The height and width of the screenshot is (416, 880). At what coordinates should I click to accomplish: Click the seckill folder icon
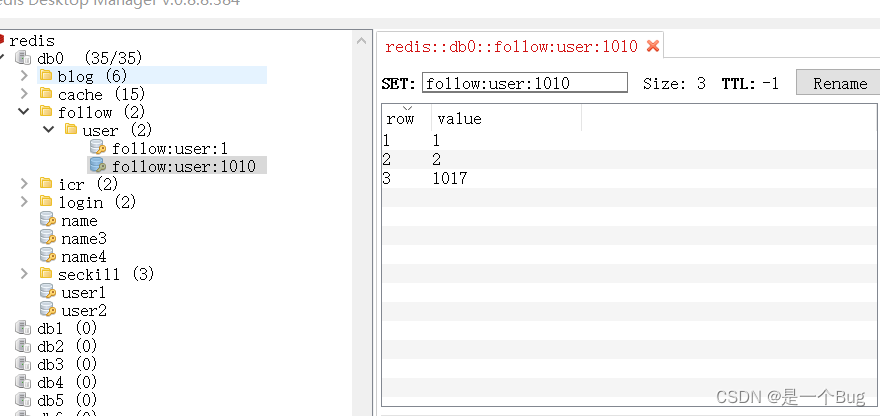tap(46, 273)
